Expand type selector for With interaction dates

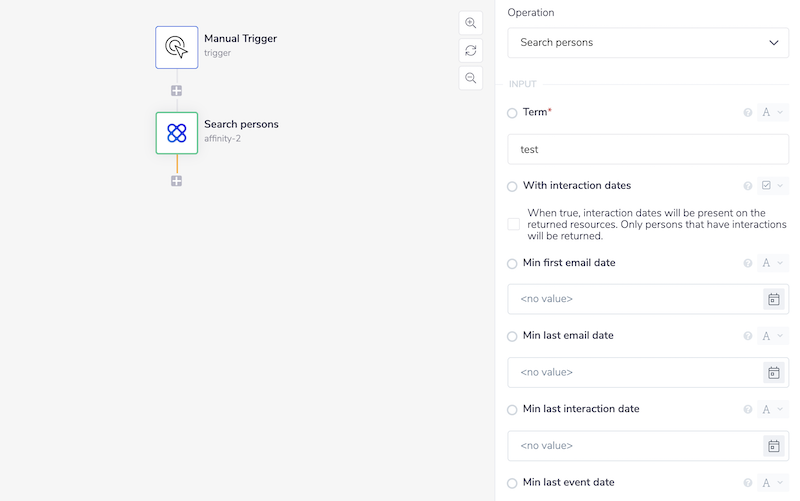point(773,186)
